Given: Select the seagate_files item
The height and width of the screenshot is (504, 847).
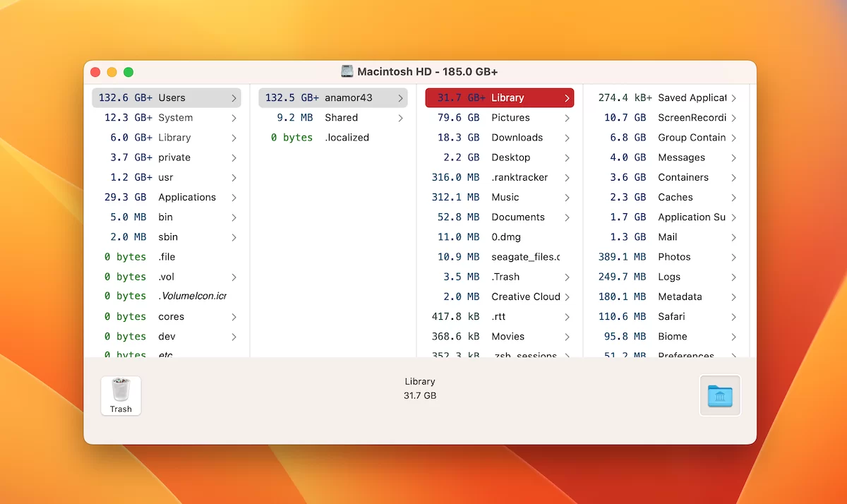Looking at the screenshot, I should click(500, 257).
